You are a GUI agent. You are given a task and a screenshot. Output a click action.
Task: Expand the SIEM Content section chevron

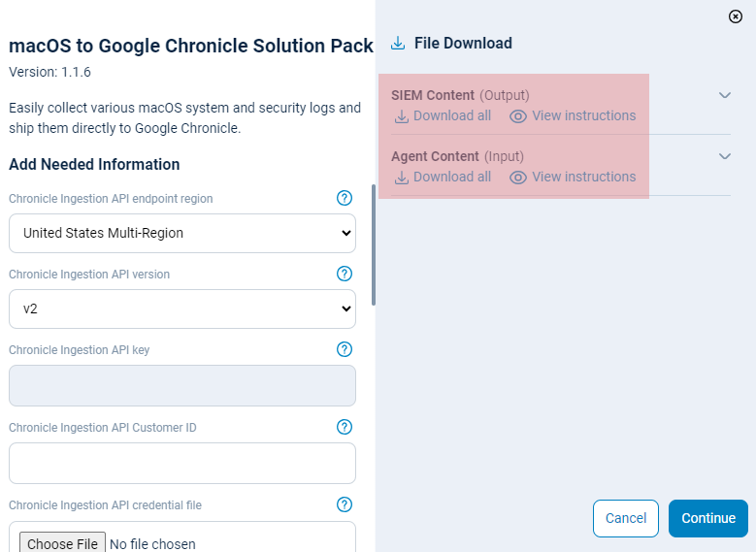click(724, 95)
